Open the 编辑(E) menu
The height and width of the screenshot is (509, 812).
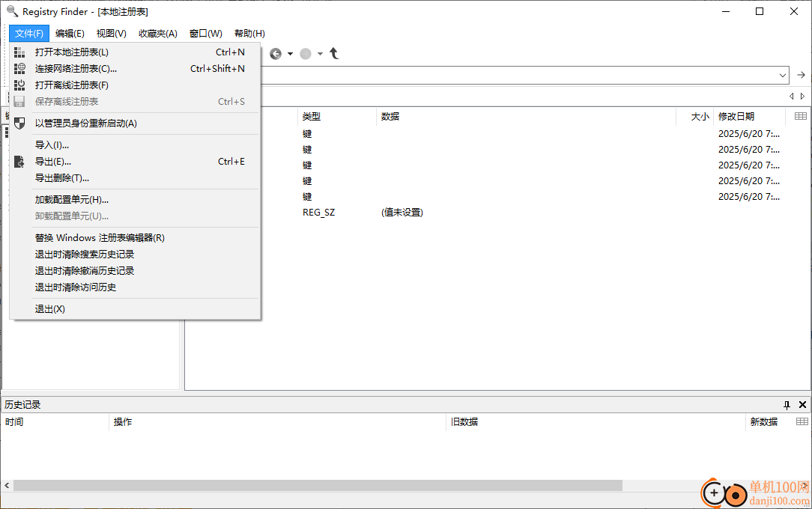coord(70,34)
